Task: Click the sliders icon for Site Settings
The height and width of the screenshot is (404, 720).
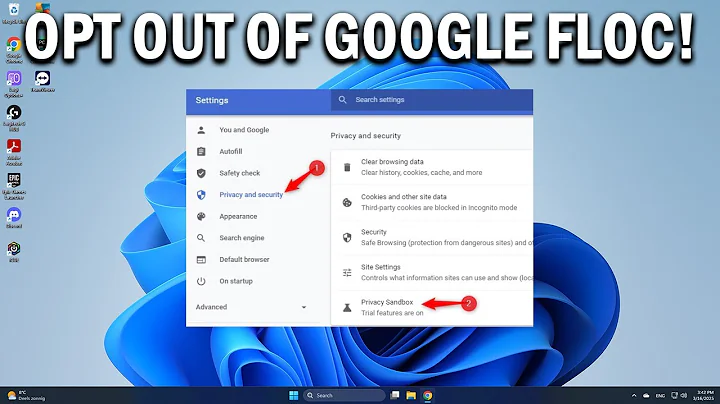Action: [x=347, y=272]
